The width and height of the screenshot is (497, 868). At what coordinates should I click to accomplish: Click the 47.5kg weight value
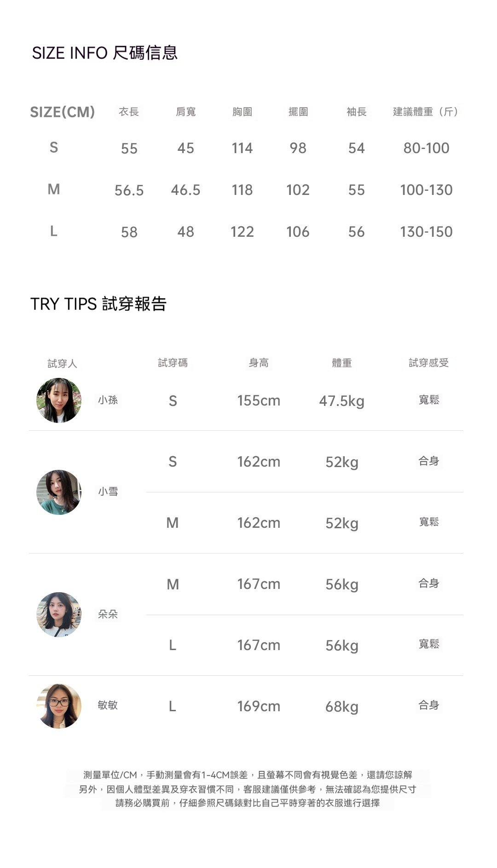(341, 401)
